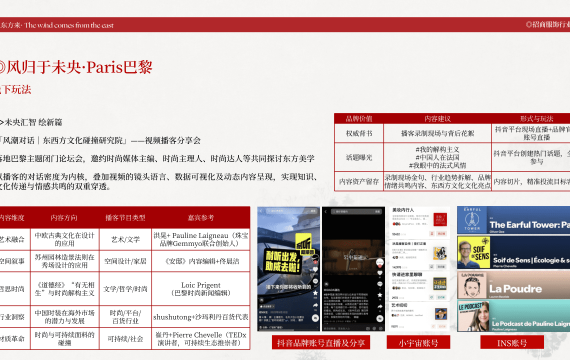570x360 pixels.
Task: Click the 话题曝光 cell
Action: pyautogui.click(x=359, y=157)
